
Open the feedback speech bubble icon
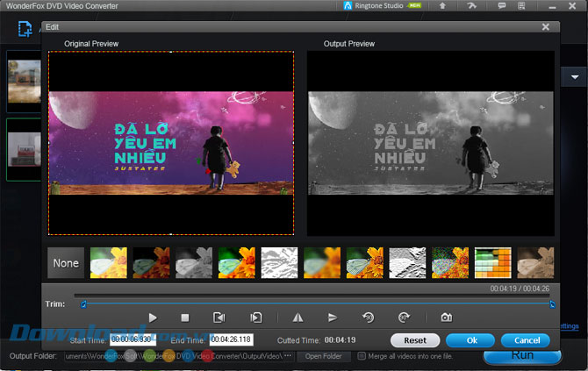(501, 5)
